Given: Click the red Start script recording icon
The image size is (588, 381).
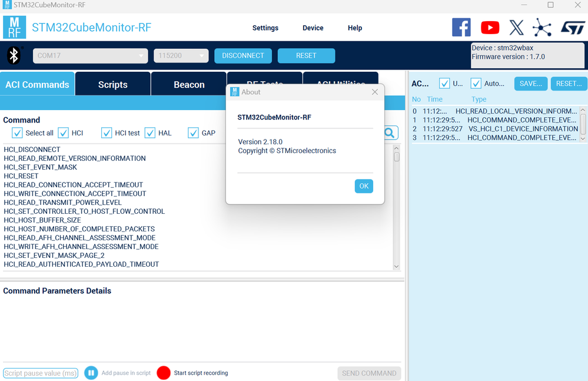Looking at the screenshot, I should 164,373.
